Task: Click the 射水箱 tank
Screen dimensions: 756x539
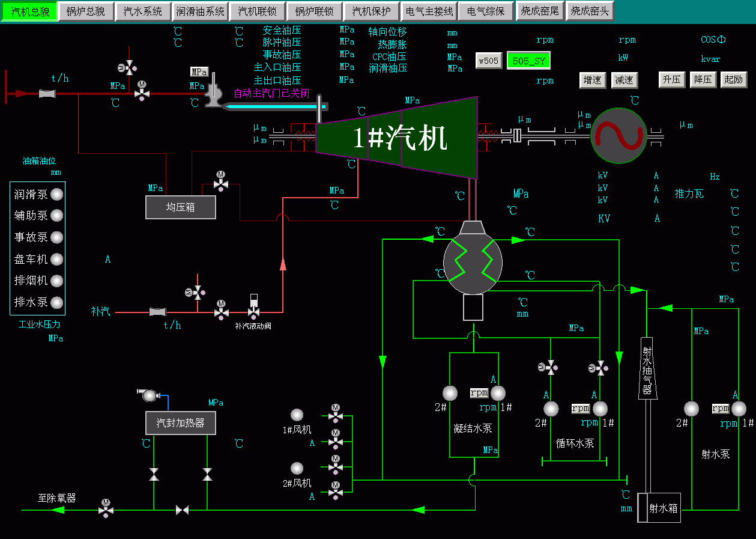Action: [x=659, y=508]
